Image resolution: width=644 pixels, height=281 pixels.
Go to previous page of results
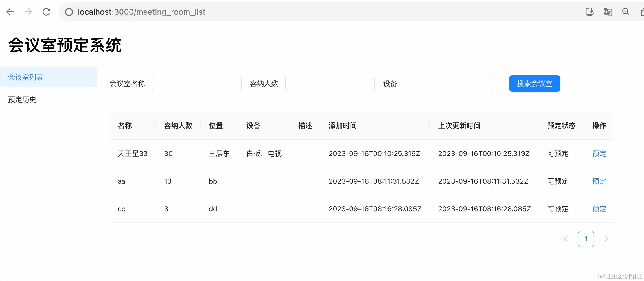tap(566, 239)
